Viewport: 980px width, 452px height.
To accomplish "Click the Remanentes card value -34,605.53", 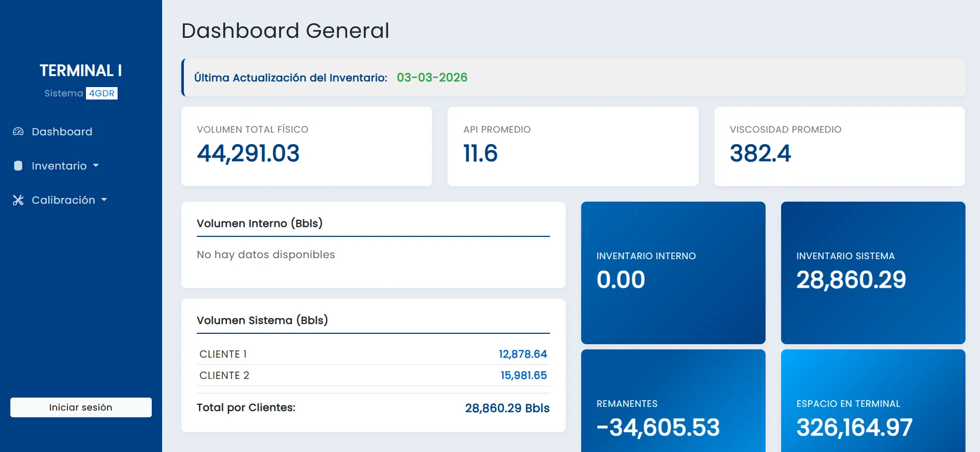I will pyautogui.click(x=658, y=428).
